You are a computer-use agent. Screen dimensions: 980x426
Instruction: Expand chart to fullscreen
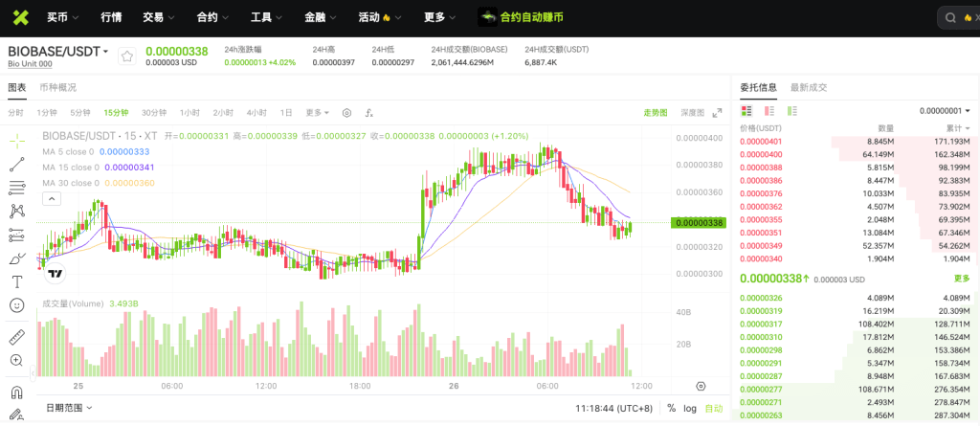tap(717, 113)
